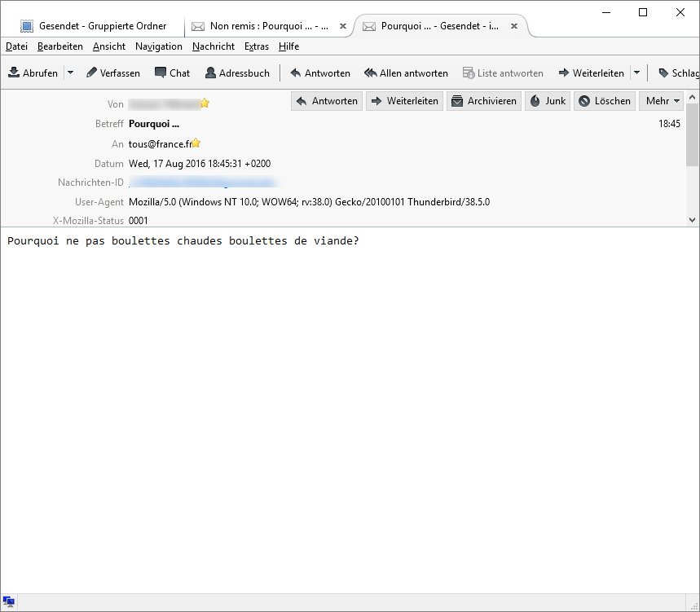
Task: Click star next to tous@france.fr
Action: tap(196, 143)
